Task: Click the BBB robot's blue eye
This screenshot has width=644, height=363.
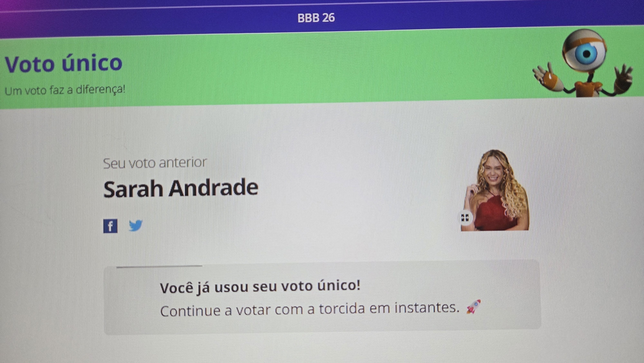Action: tap(586, 54)
